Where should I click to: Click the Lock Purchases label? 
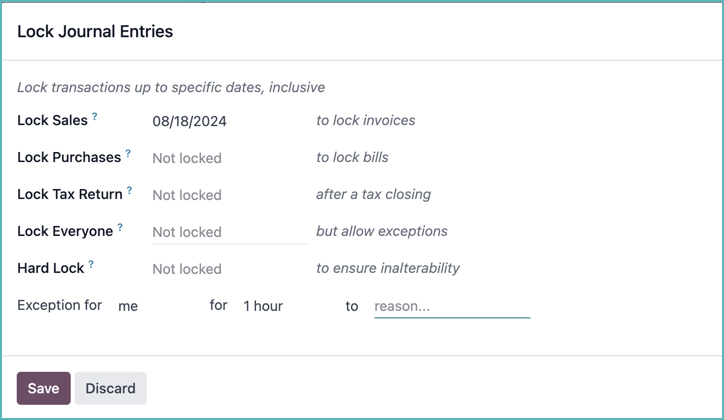[68, 158]
